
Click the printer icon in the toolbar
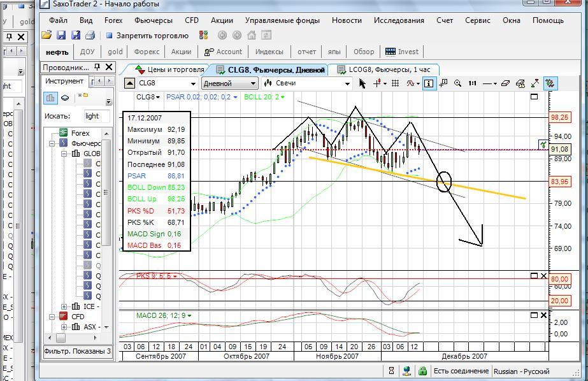(x=90, y=35)
